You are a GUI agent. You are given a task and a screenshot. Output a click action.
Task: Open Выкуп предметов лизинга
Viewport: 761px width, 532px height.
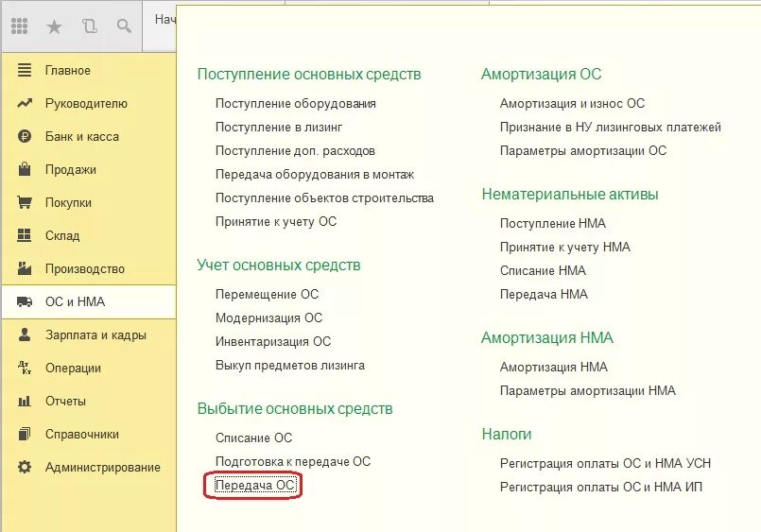(290, 365)
